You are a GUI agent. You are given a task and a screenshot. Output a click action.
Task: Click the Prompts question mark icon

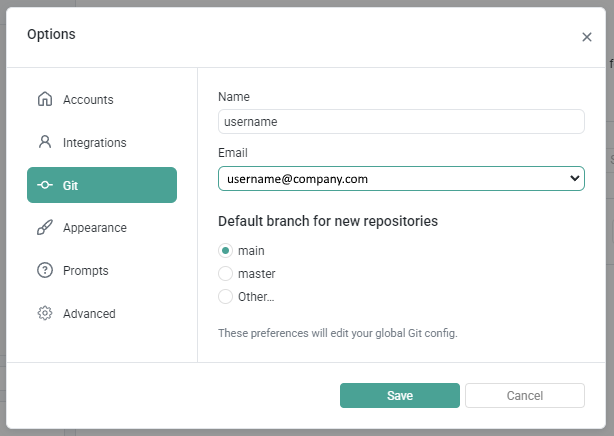[45, 270]
